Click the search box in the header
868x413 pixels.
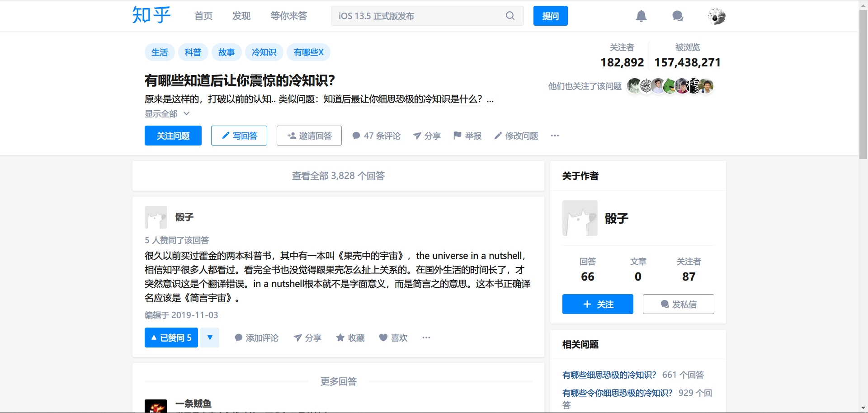coord(416,16)
